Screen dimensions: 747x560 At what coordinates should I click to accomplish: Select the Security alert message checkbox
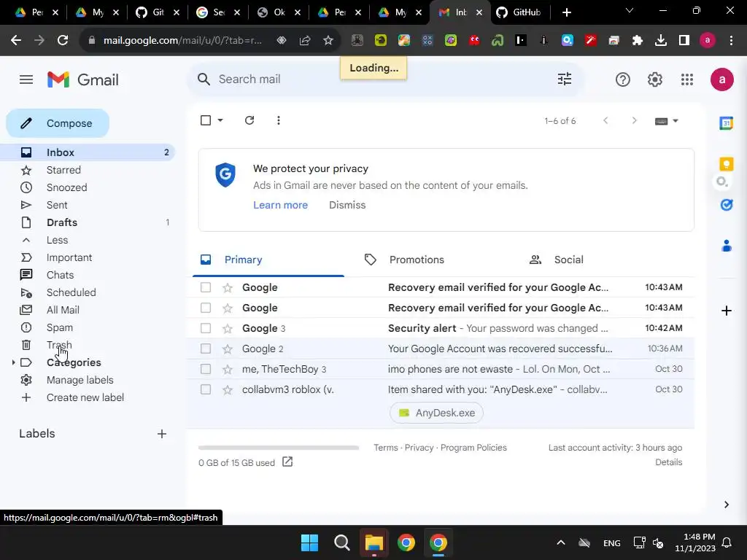[205, 328]
